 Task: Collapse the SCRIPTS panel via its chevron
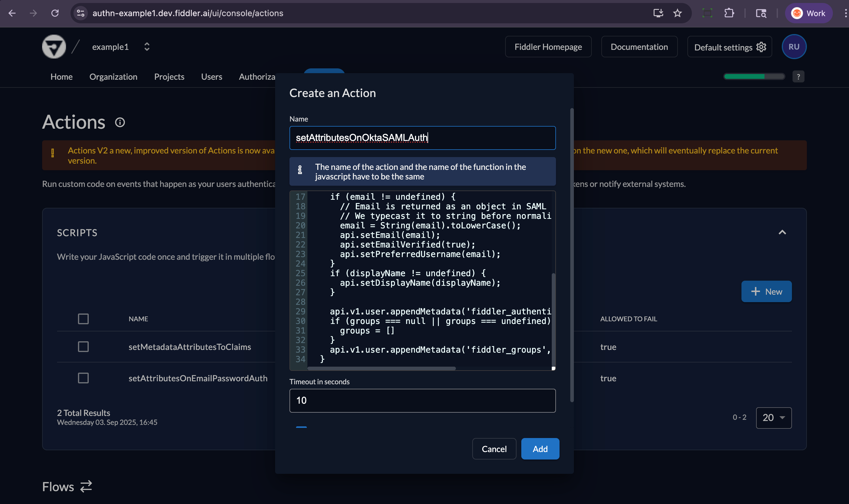(x=782, y=232)
